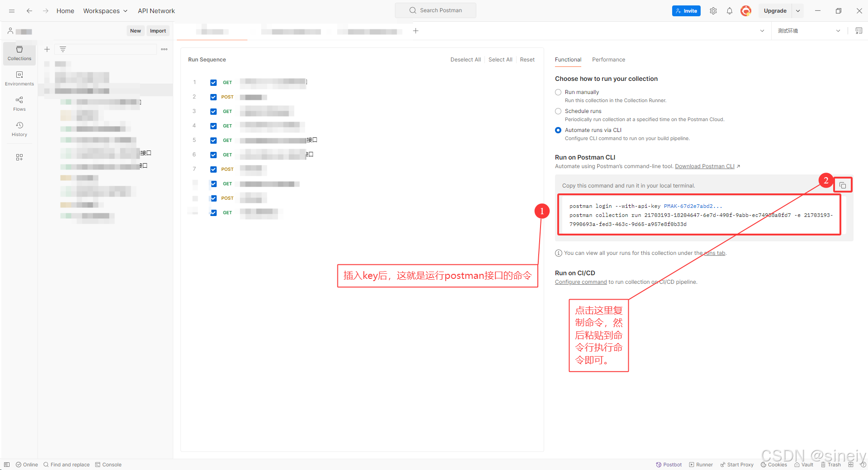Click Reset in run sequence

pyautogui.click(x=527, y=60)
